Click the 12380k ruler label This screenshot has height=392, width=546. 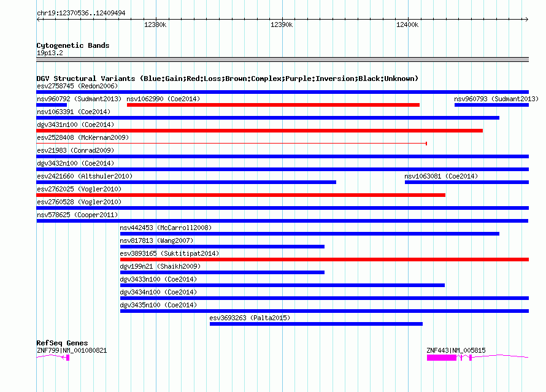tap(155, 25)
